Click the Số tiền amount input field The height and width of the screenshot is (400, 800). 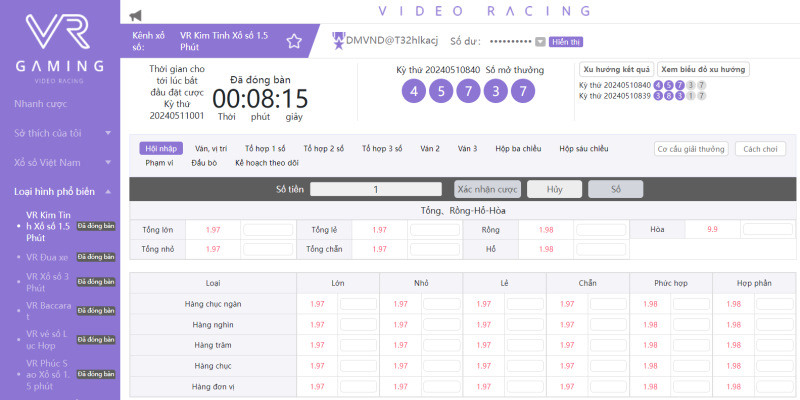click(x=375, y=189)
